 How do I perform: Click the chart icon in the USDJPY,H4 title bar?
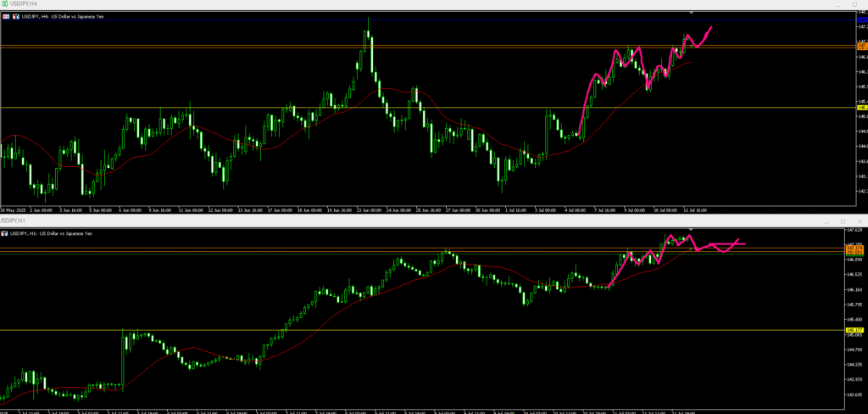coord(4,3)
